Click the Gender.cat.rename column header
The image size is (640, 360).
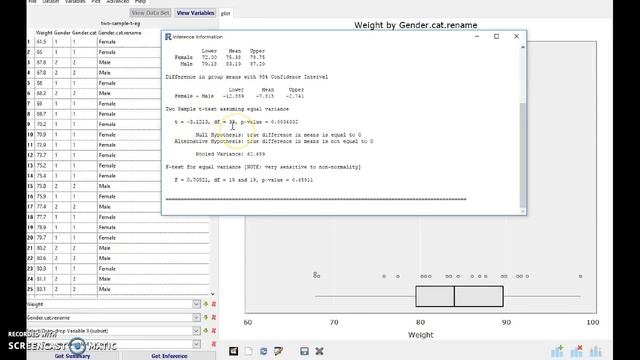[x=120, y=33]
